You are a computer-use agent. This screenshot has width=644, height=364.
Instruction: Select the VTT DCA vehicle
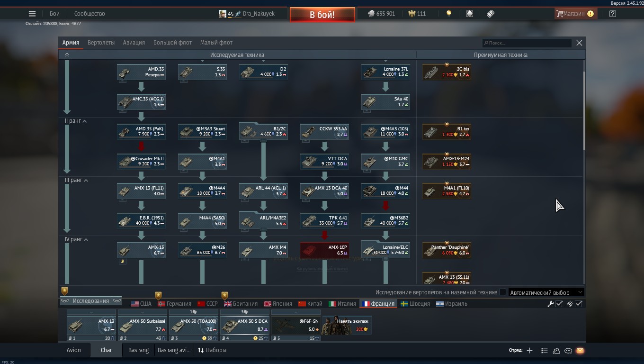tap(324, 161)
